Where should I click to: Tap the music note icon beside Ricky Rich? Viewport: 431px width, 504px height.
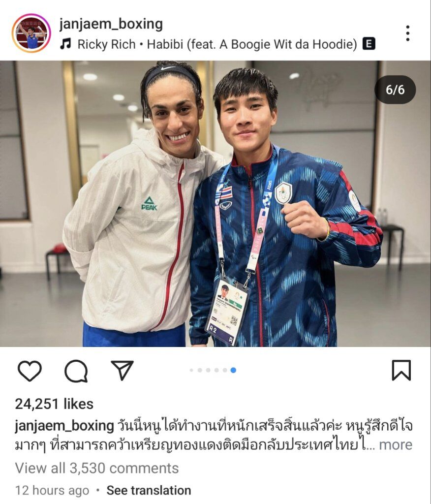(65, 44)
